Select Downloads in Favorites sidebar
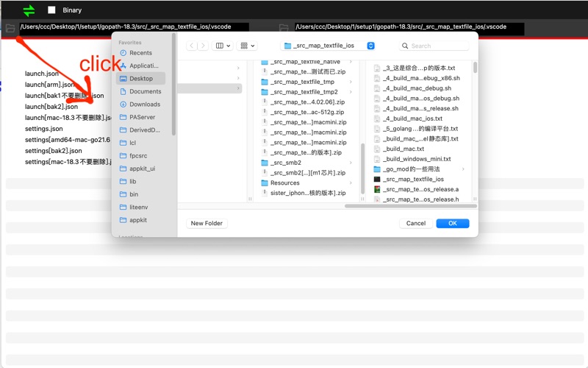The height and width of the screenshot is (368, 588). (144, 105)
